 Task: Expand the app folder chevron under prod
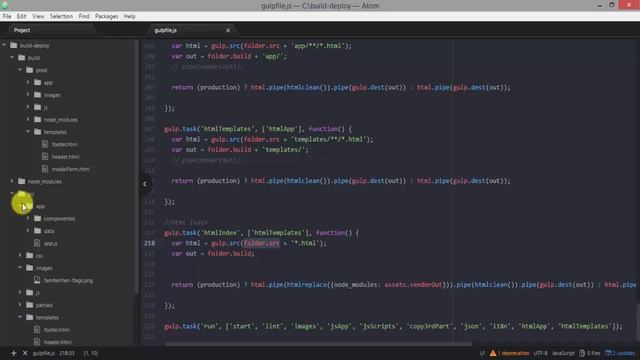pyautogui.click(x=28, y=82)
